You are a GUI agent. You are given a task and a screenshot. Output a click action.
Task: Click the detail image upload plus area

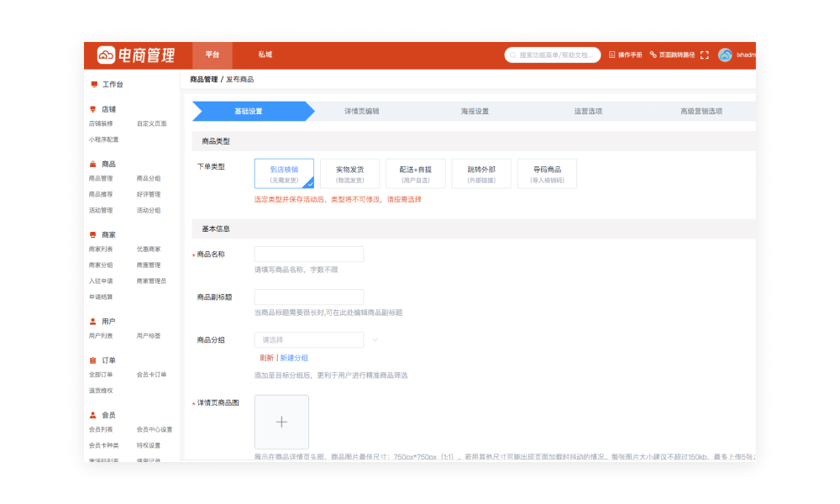(x=281, y=422)
